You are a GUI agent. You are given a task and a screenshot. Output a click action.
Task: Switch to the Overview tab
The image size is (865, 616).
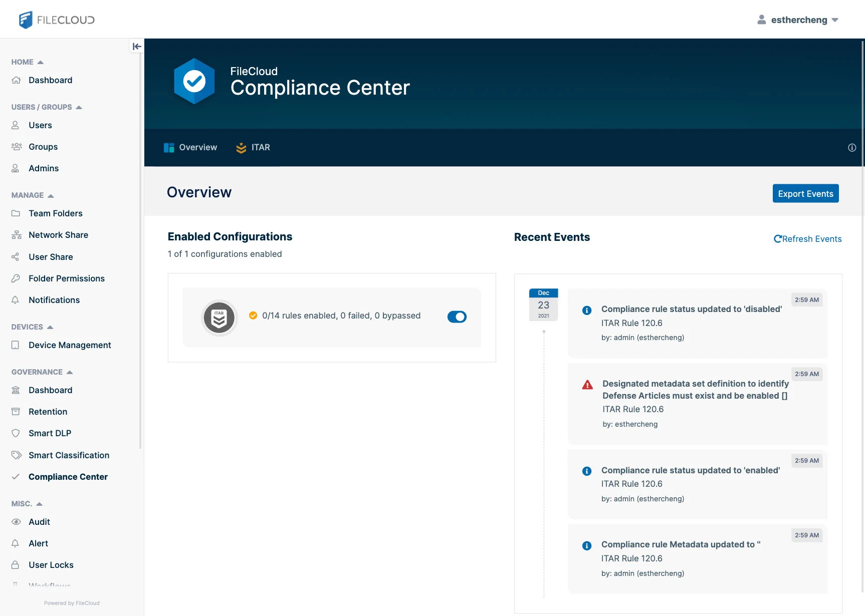coord(190,147)
